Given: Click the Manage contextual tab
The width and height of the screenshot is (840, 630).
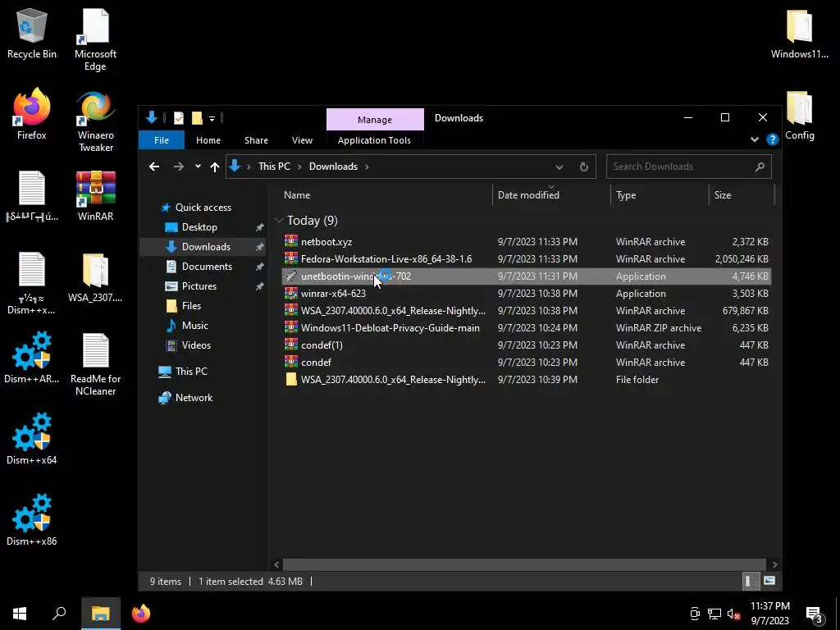Looking at the screenshot, I should click(x=374, y=120).
